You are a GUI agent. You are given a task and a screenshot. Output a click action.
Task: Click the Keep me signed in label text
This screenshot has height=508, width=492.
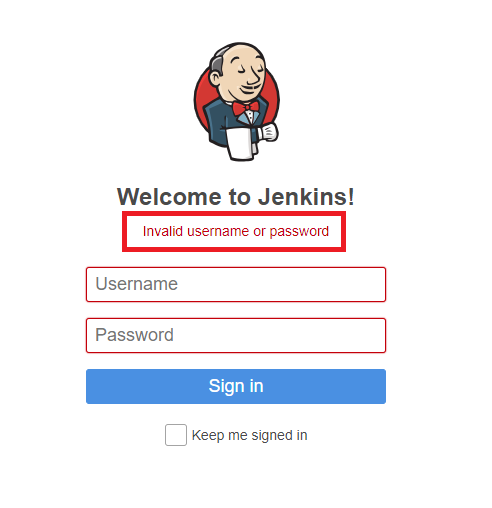(249, 435)
